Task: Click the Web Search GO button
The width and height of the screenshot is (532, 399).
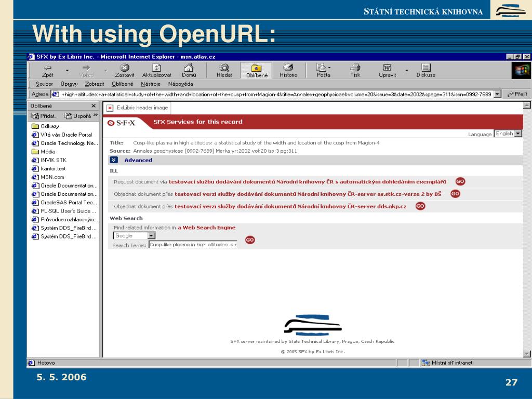Action: 250,240
